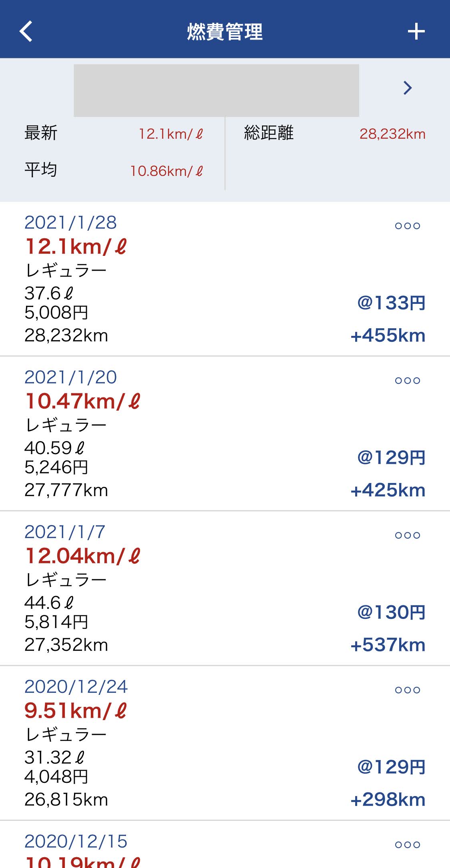Expand vehicle details with right chevron
Screen dimensions: 450x868
click(x=407, y=88)
